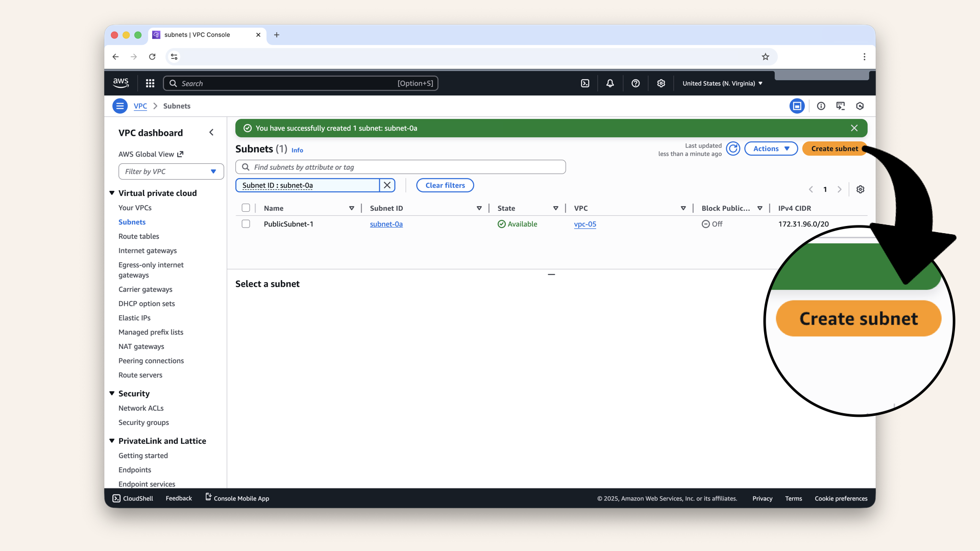Refresh the subnets list

733,148
